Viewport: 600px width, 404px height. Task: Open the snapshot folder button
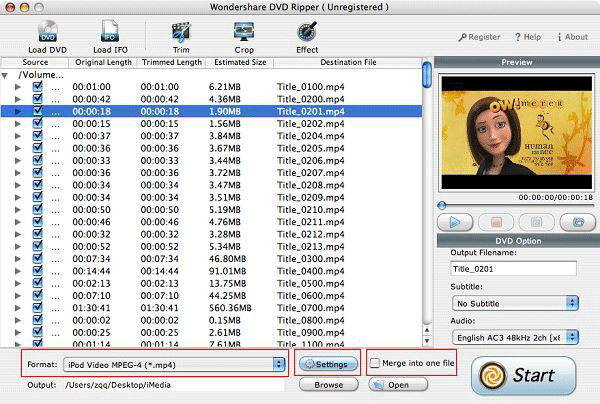click(578, 222)
